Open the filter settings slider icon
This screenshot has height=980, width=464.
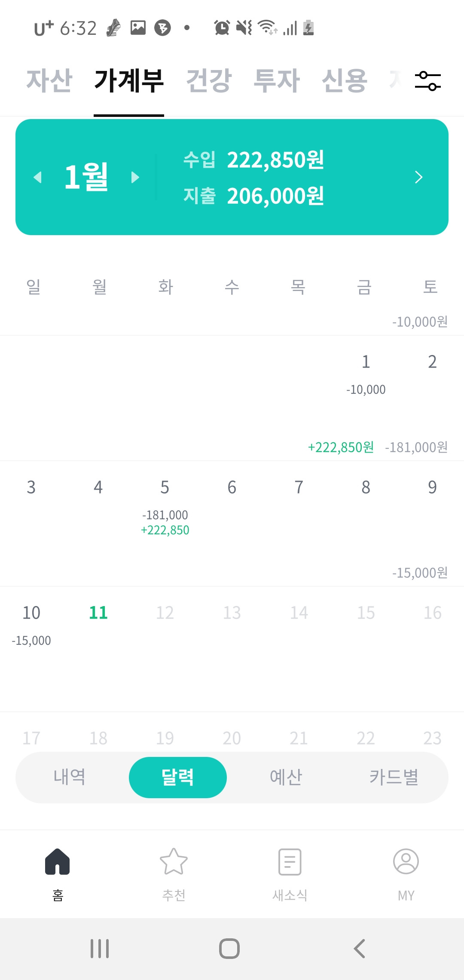point(427,81)
